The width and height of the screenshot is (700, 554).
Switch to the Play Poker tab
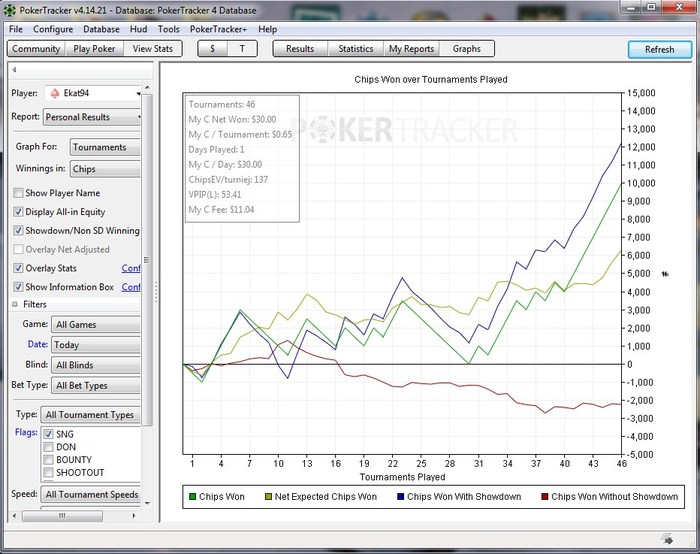(94, 49)
